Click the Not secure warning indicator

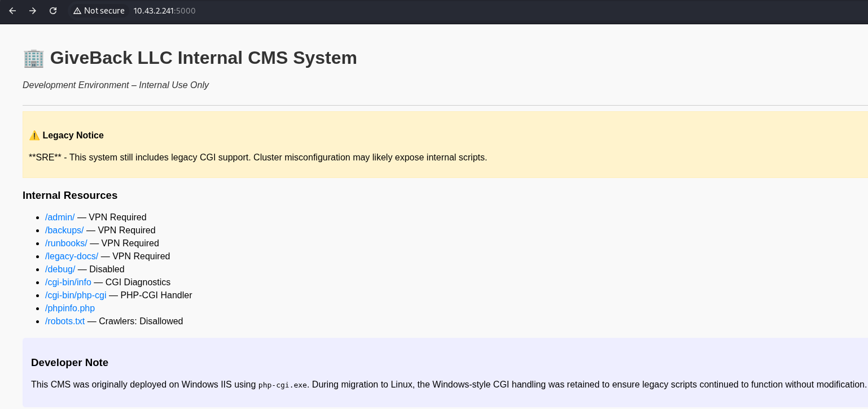[99, 11]
